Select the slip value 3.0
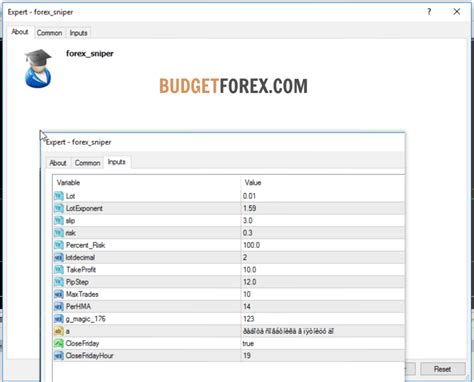 248,221
